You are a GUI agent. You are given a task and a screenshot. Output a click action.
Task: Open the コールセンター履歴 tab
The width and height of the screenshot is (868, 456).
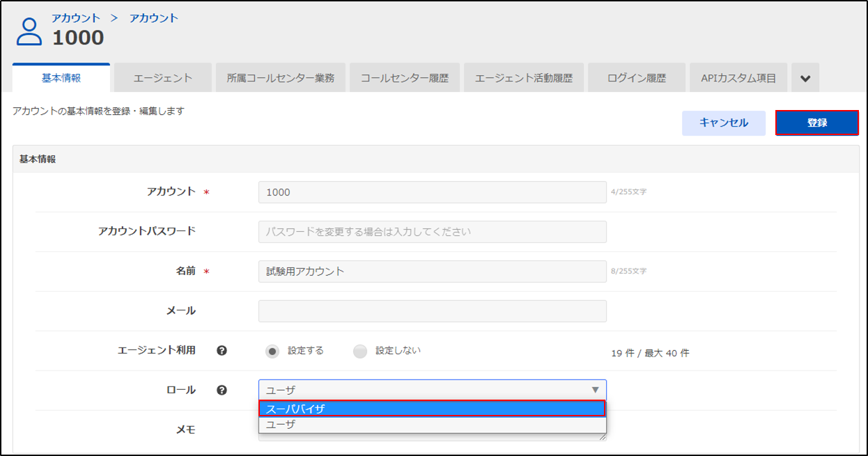(405, 78)
